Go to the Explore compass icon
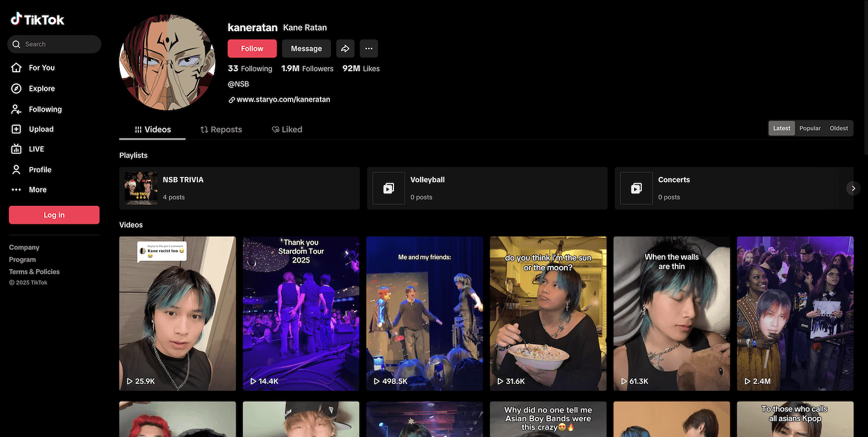The image size is (868, 437). pos(17,88)
